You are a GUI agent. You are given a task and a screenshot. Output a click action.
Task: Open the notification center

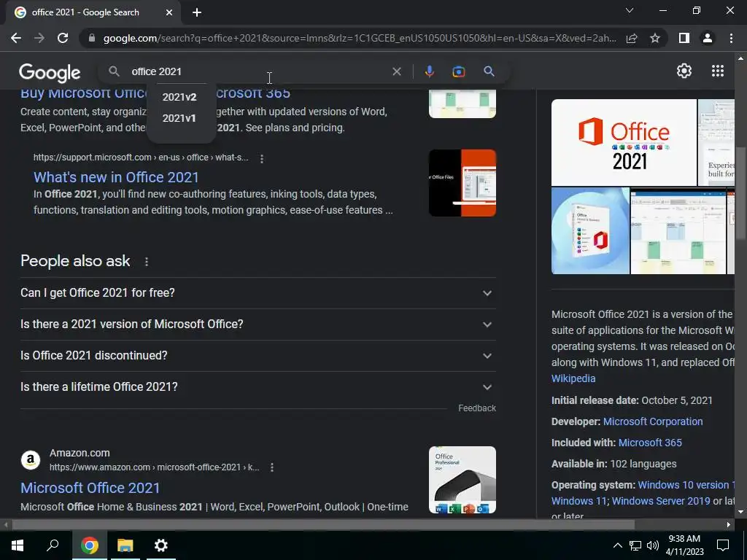[x=723, y=545]
